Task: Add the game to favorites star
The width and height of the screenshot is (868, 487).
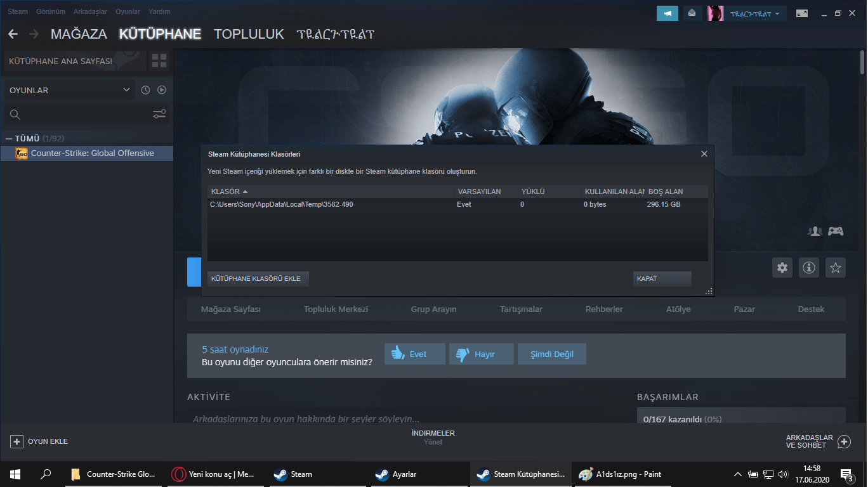Action: point(836,268)
